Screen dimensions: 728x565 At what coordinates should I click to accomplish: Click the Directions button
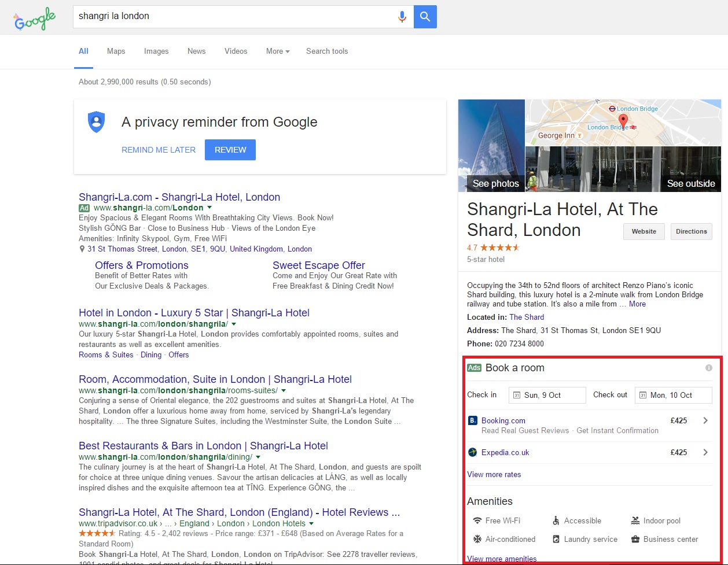point(692,231)
